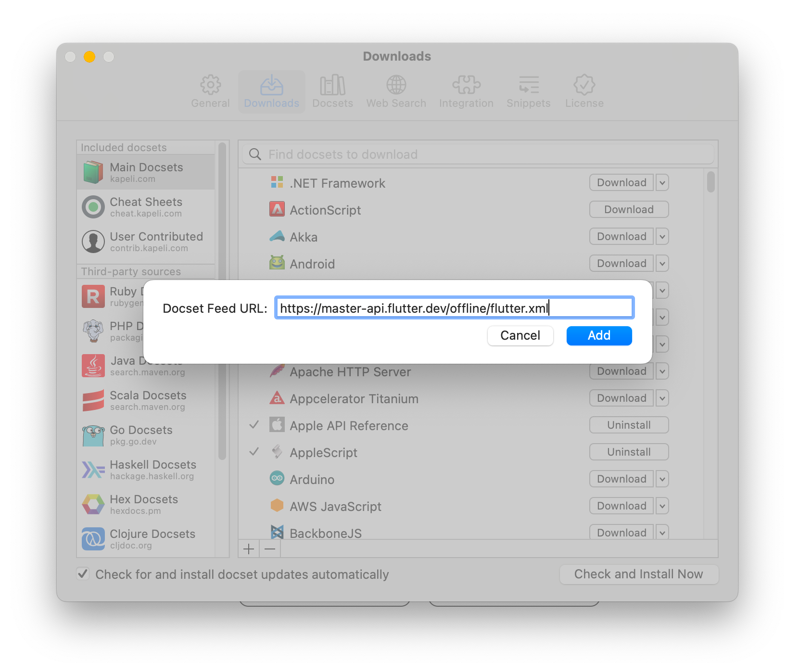
Task: Download the Appcelerator Titanium docset
Action: 622,398
